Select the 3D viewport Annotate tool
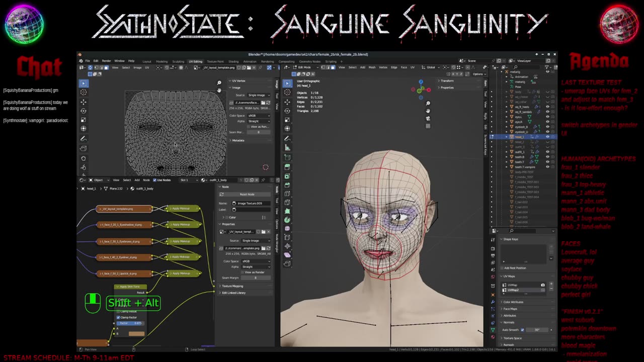The image size is (644, 362). (x=287, y=138)
